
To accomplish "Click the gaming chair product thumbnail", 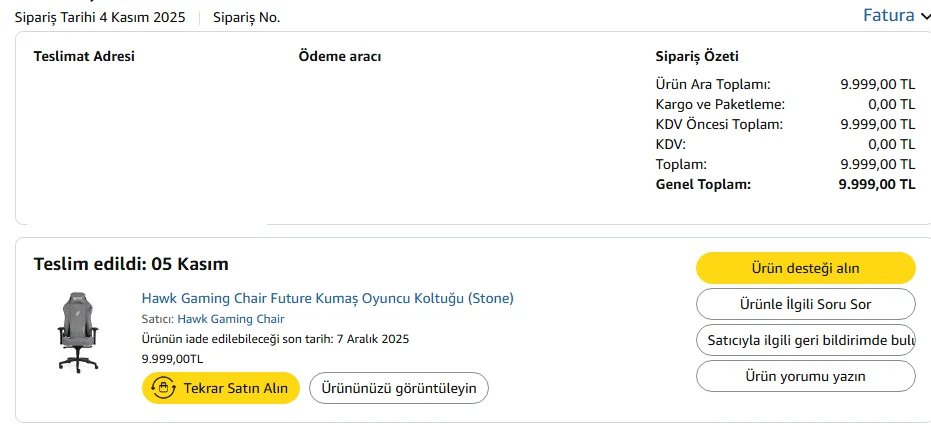I will click(76, 331).
